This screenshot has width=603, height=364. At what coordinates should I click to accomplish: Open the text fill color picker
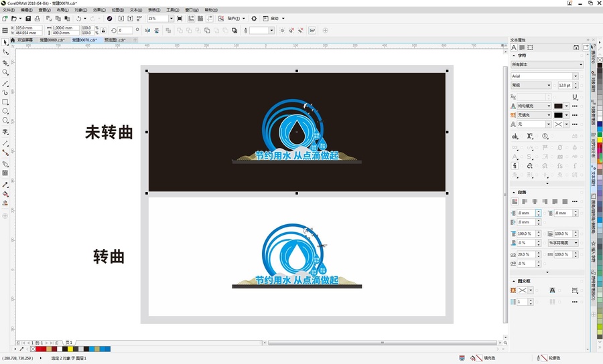point(561,106)
